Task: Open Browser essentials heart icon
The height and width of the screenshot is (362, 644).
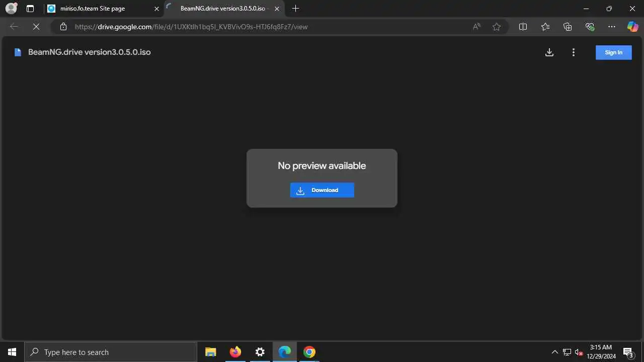Action: click(x=590, y=27)
